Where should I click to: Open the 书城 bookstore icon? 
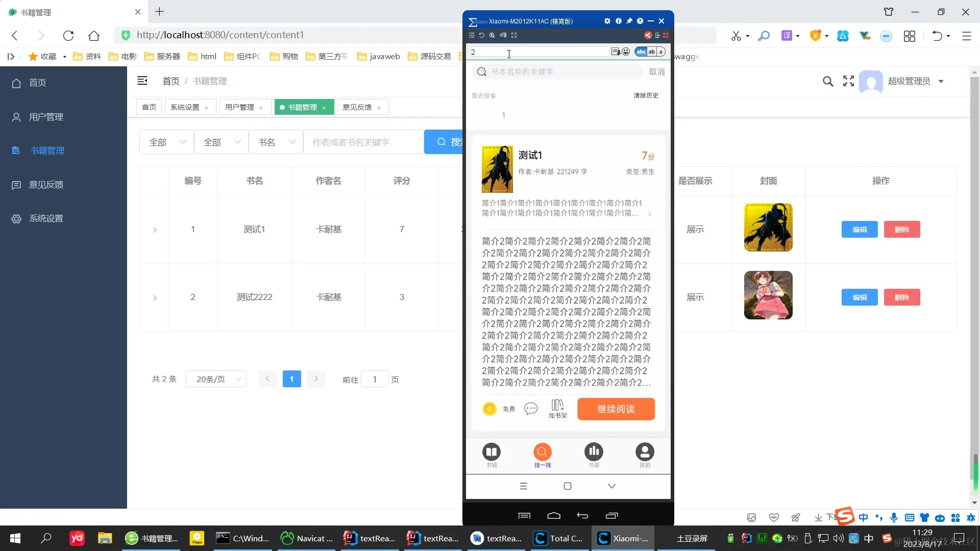(492, 452)
